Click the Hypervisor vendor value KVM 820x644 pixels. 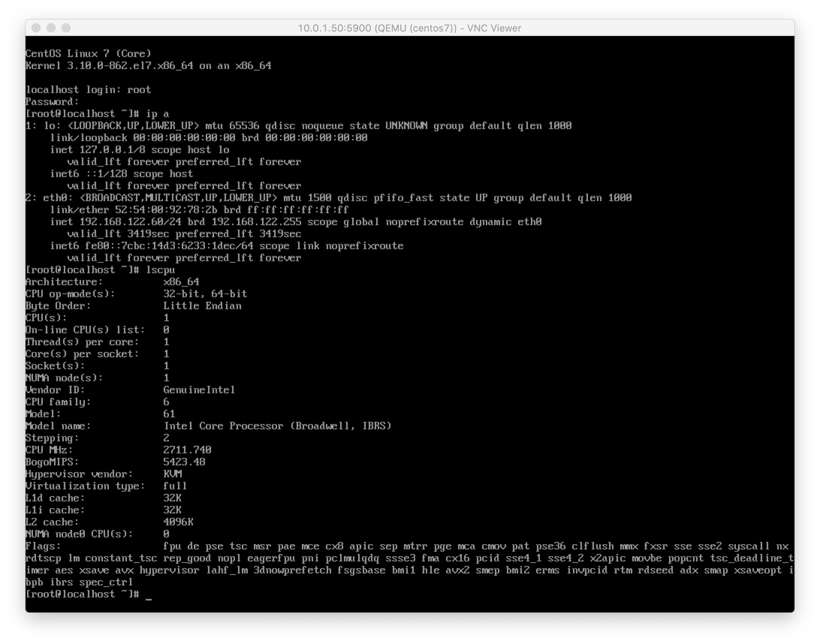point(173,474)
